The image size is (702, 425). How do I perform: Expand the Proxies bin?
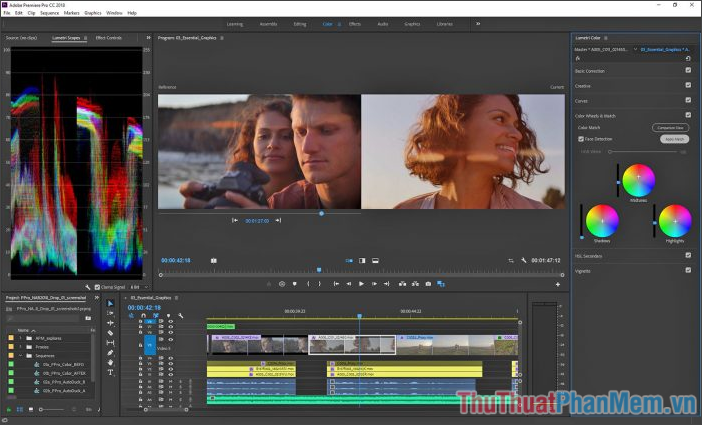(x=21, y=347)
